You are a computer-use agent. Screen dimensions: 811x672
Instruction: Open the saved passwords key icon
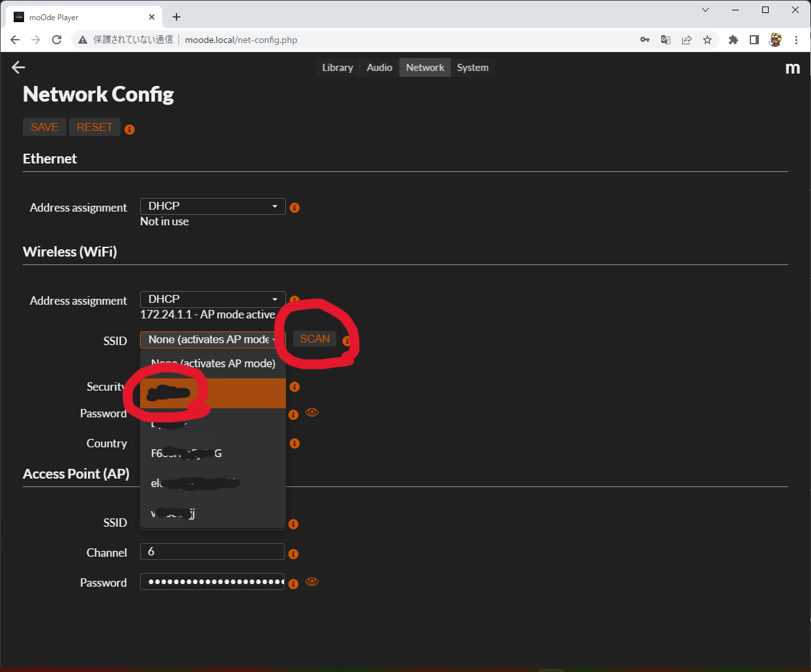click(645, 40)
